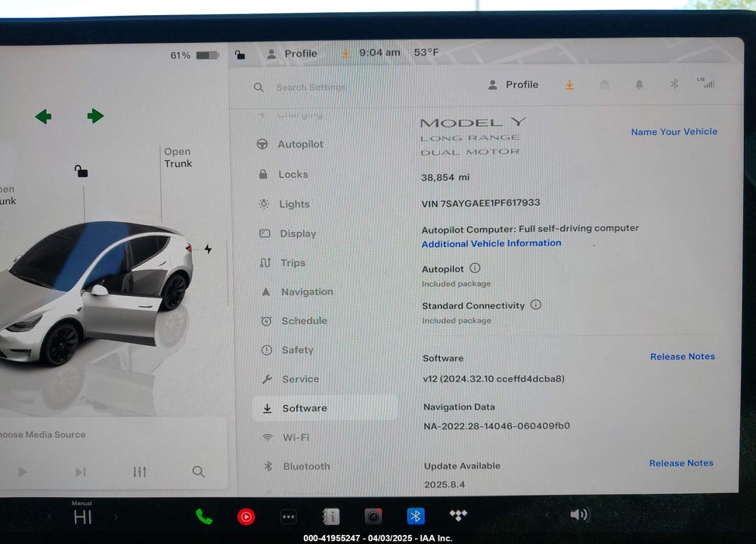Tap Choose Media Source label

pyautogui.click(x=42, y=434)
